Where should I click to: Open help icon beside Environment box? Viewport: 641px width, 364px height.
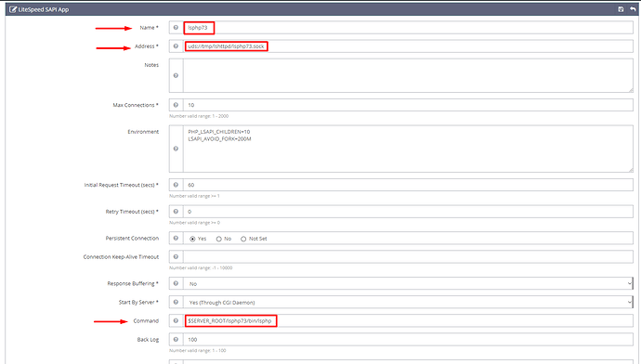tap(176, 149)
